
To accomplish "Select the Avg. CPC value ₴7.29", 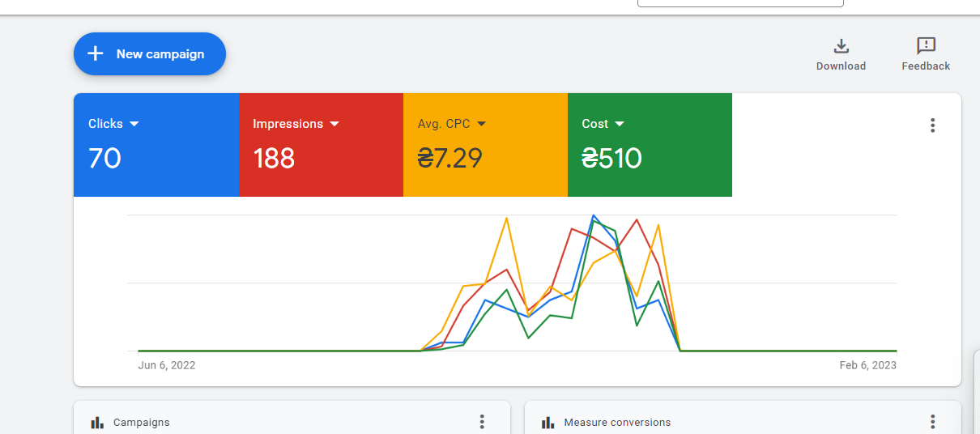I will 450,158.
